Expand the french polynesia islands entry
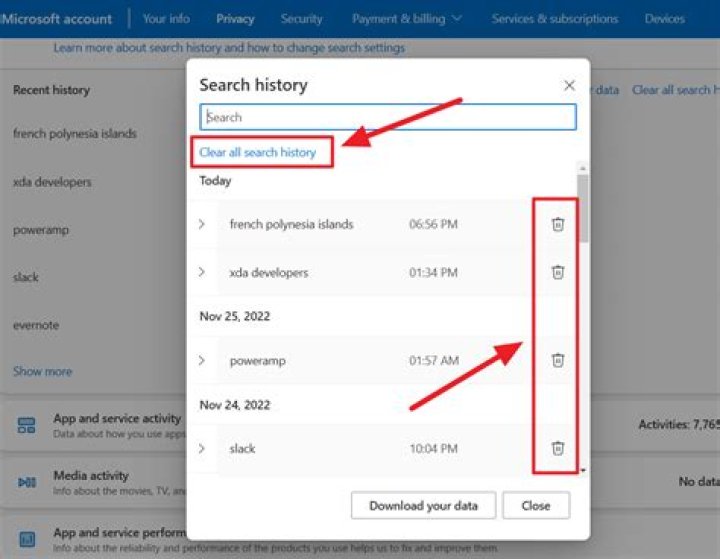Viewport: 720px width, 559px height. pos(201,224)
